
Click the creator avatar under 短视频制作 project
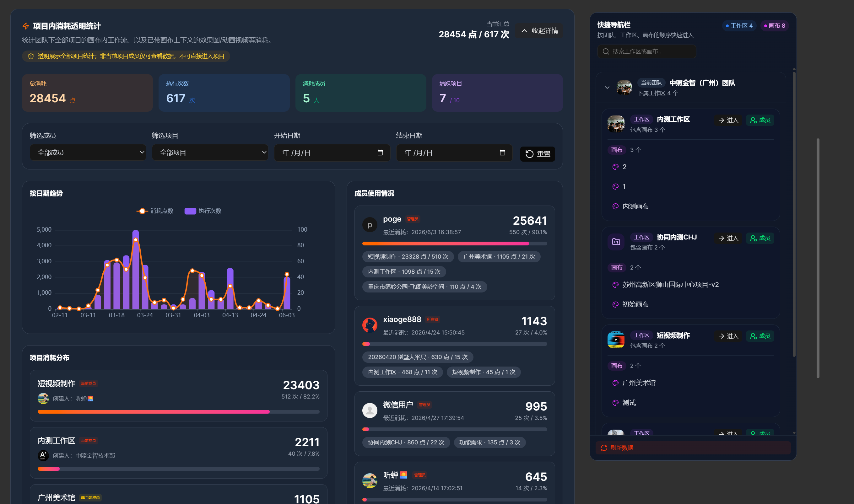pyautogui.click(x=43, y=398)
